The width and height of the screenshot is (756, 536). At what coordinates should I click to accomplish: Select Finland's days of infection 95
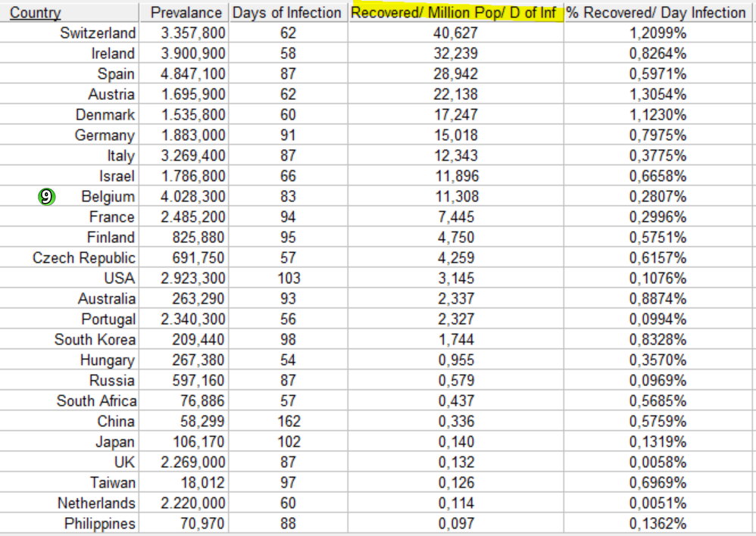[288, 237]
